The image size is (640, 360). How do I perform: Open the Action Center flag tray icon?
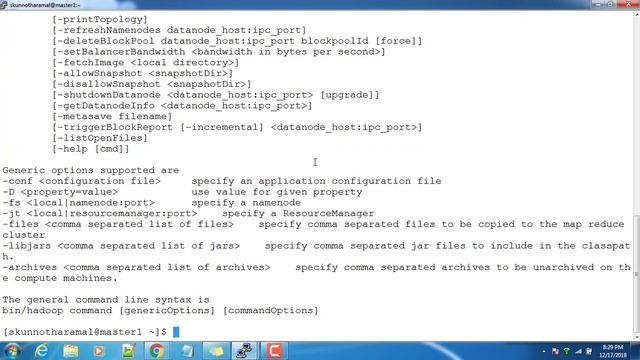click(x=555, y=351)
